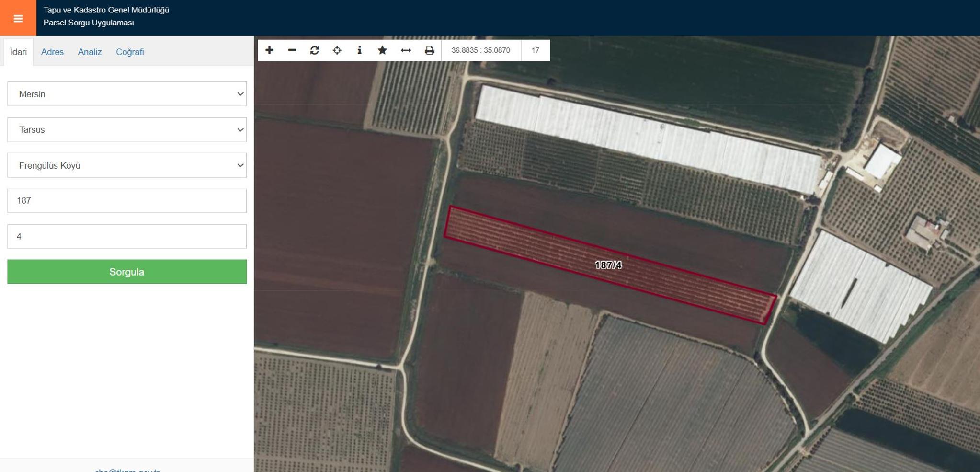Activate the locate crosshair tool
This screenshot has width=980, height=472.
pos(337,50)
